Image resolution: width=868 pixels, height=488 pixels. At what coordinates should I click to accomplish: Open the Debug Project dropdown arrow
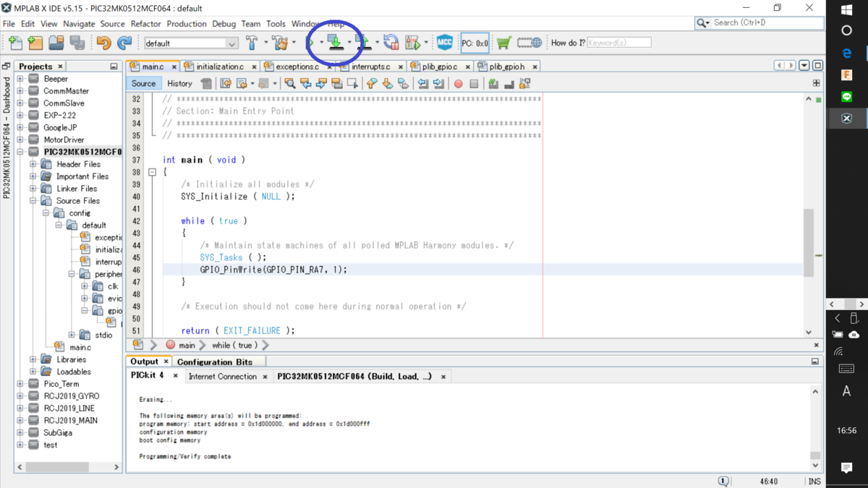426,43
